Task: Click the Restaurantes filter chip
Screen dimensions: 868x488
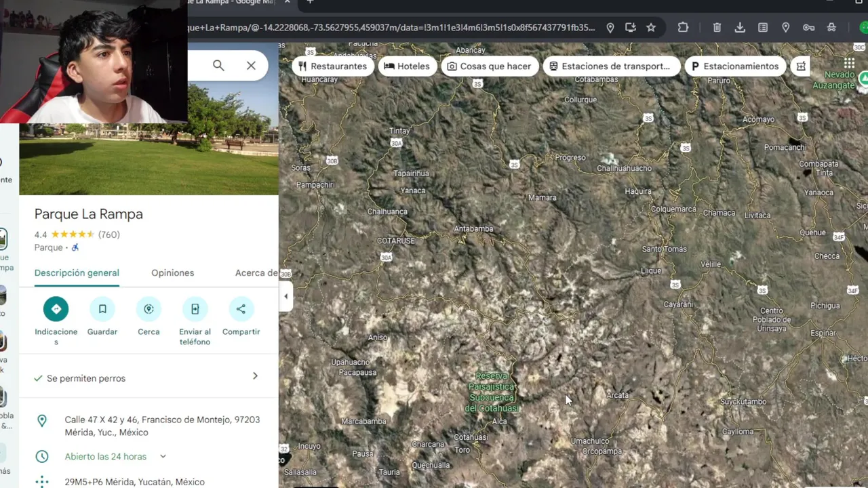Action: click(332, 66)
